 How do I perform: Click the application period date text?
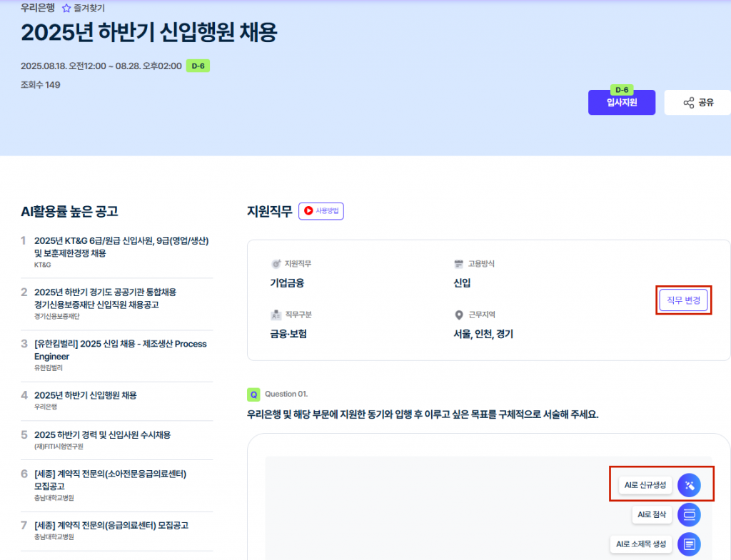[x=101, y=66]
